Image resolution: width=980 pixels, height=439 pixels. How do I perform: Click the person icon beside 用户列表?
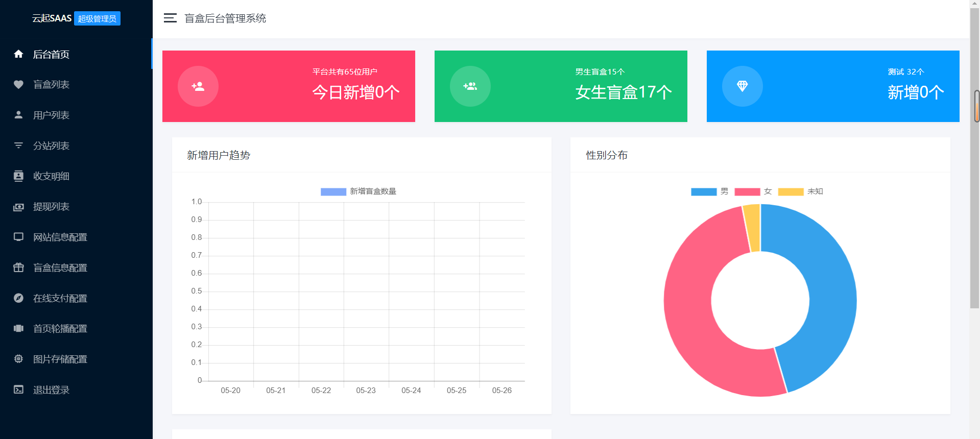[18, 115]
